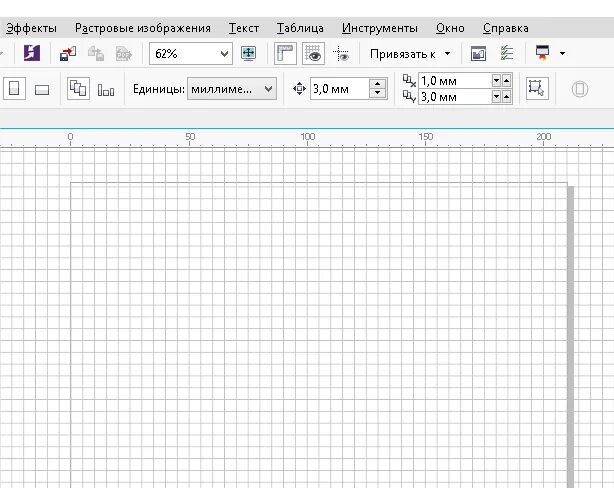Click the application launcher icon
The image size is (614, 488).
[x=542, y=53]
